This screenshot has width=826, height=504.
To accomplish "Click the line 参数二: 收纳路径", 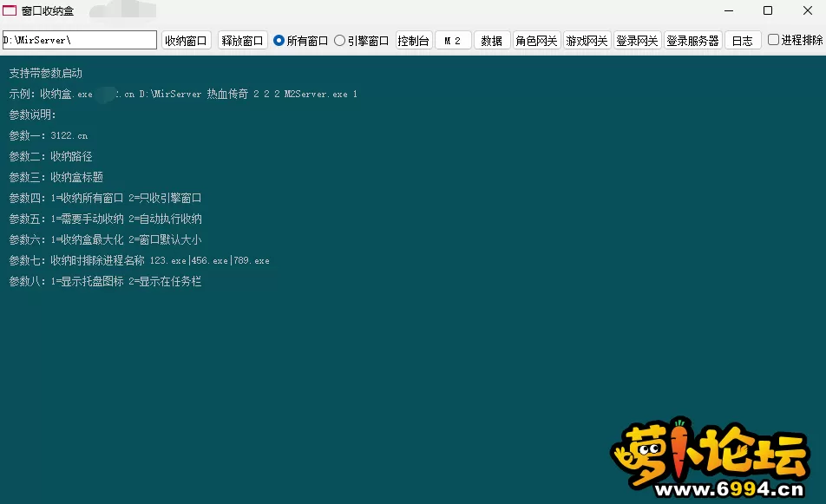I will point(50,156).
